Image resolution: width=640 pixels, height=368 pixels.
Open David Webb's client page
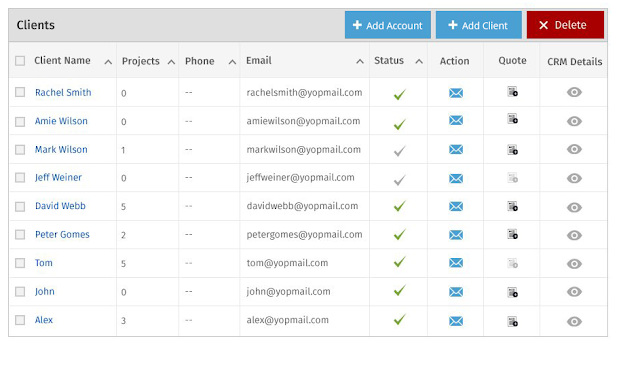[x=60, y=206]
